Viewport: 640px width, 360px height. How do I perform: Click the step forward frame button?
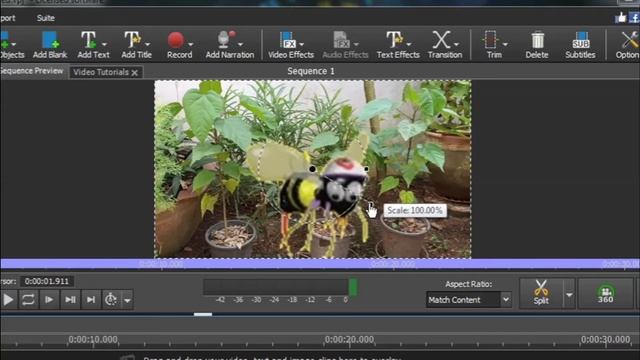(x=49, y=300)
